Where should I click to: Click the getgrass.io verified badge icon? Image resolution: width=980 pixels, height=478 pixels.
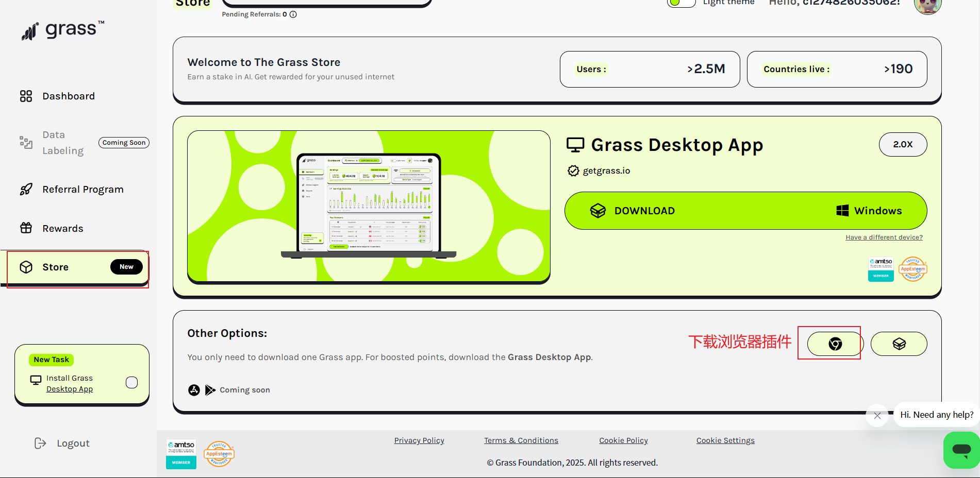tap(573, 170)
